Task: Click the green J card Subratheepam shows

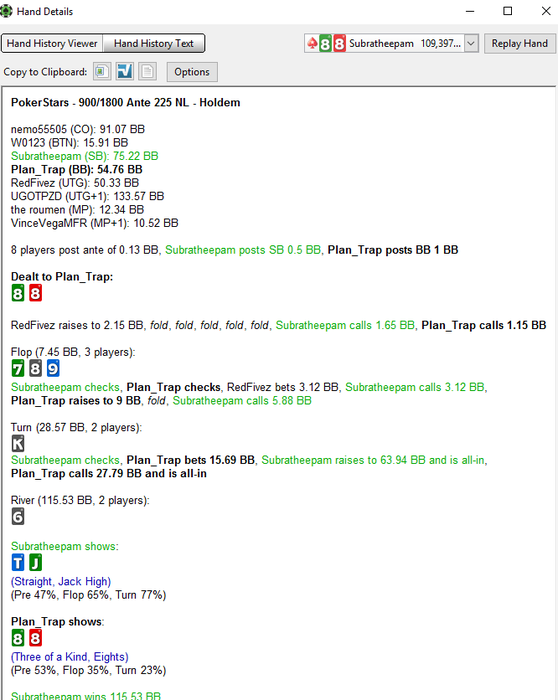Action: click(35, 562)
